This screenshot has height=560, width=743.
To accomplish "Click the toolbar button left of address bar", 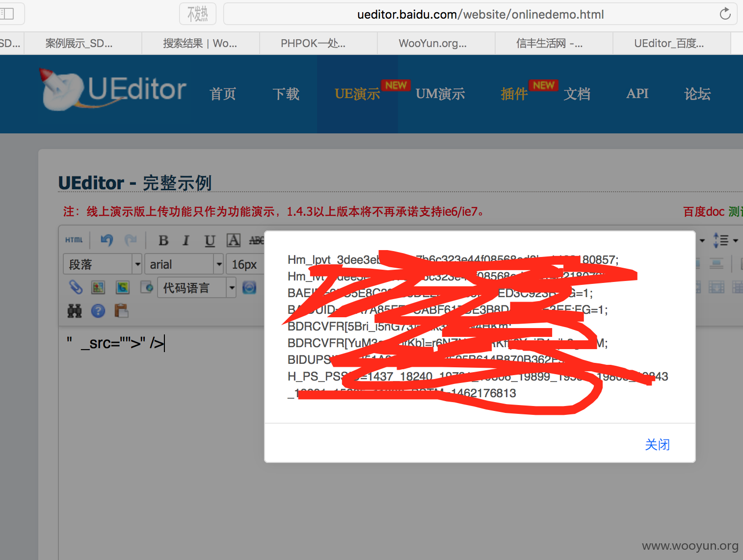I will tap(198, 14).
